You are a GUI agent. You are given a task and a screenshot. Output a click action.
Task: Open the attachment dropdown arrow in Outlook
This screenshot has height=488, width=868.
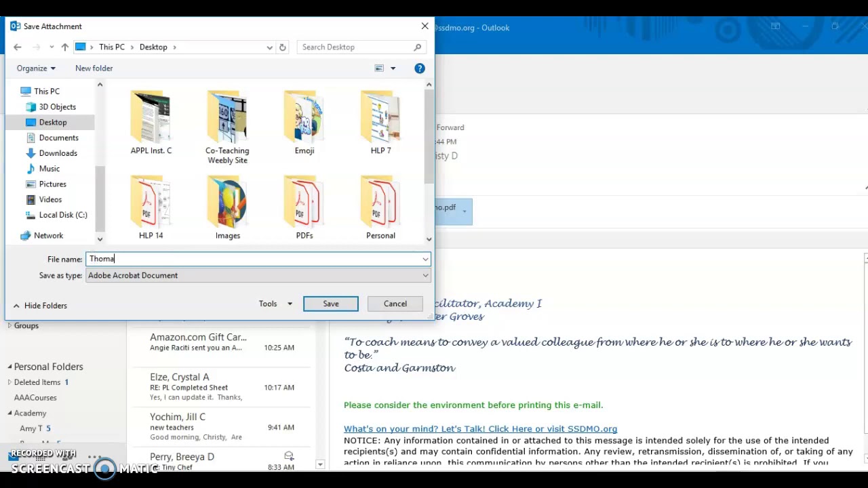(x=465, y=211)
